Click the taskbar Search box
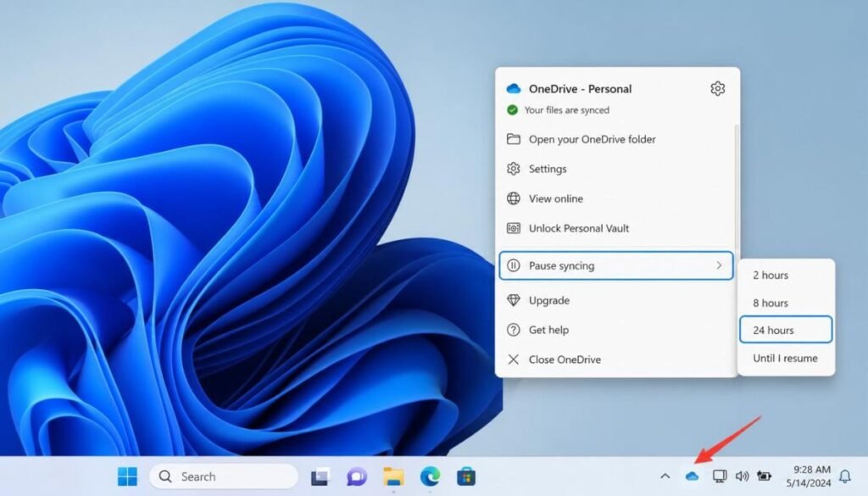Image resolution: width=868 pixels, height=496 pixels. point(223,476)
